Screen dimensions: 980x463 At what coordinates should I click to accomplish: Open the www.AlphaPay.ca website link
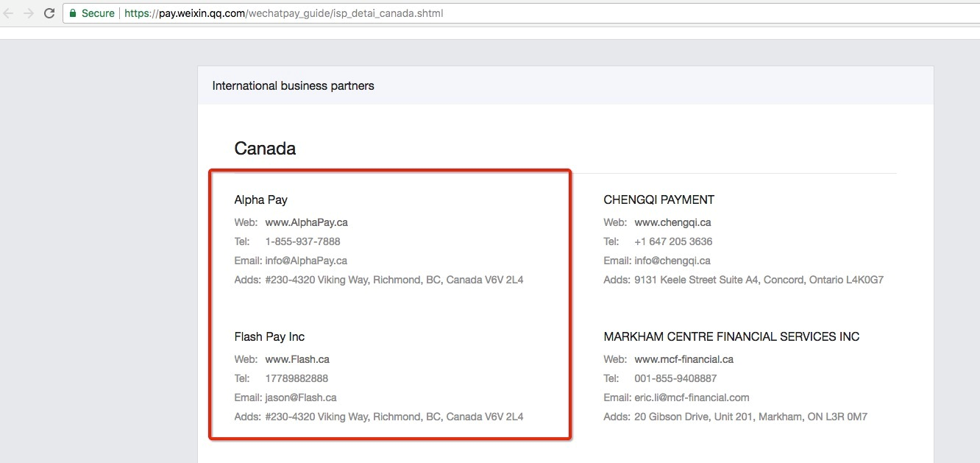pyautogui.click(x=306, y=222)
